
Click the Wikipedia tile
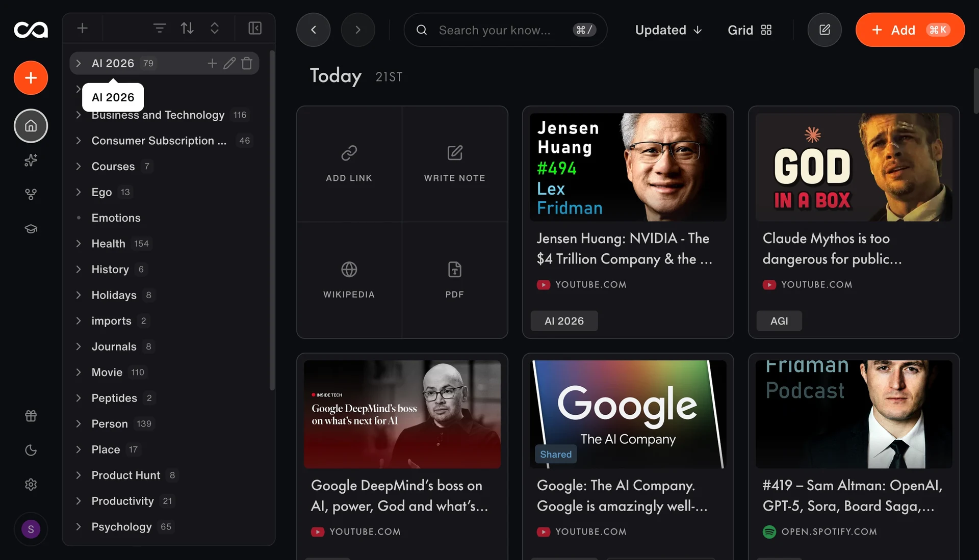pos(349,280)
